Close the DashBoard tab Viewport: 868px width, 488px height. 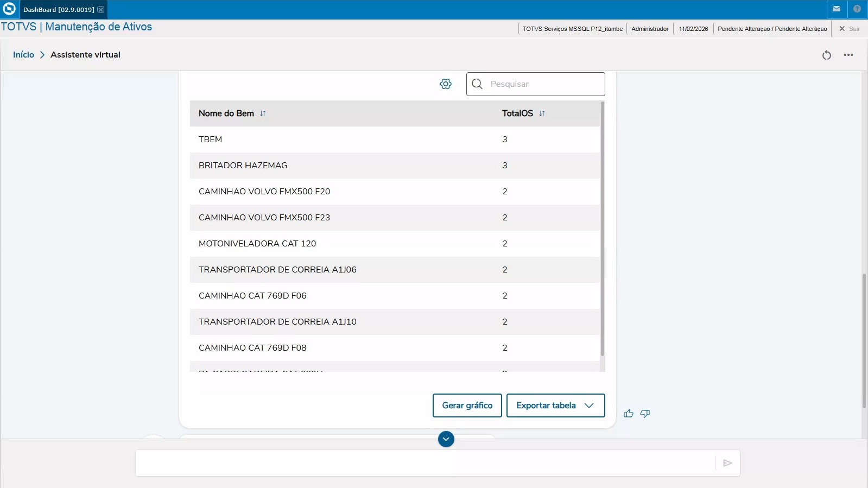[x=101, y=10]
